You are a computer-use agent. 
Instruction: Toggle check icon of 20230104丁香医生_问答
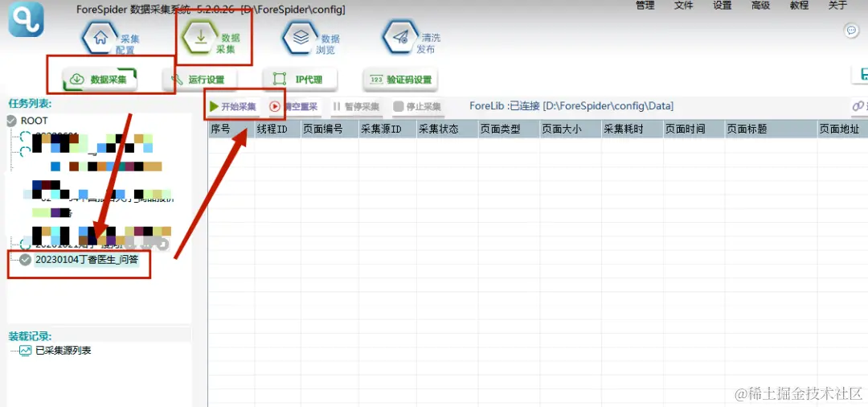(25, 260)
